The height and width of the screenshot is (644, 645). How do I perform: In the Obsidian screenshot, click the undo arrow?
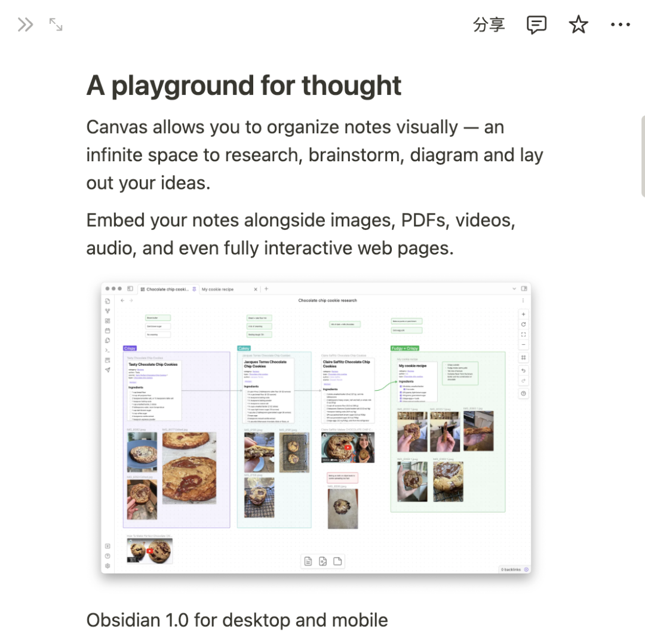[x=523, y=371]
